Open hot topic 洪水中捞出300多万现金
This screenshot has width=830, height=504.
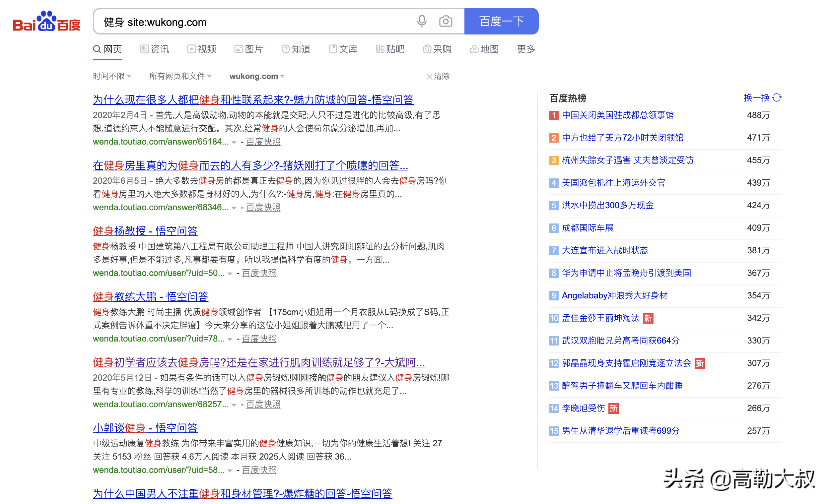tap(608, 205)
